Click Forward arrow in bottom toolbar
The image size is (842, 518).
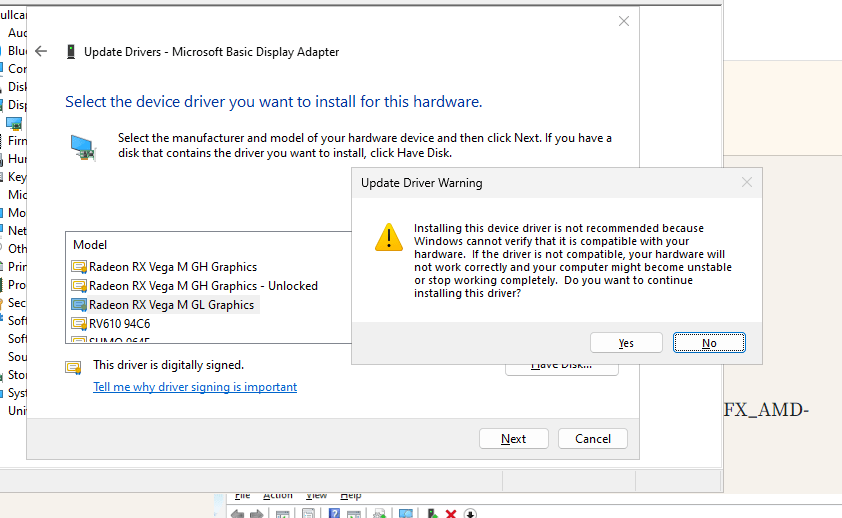(257, 514)
